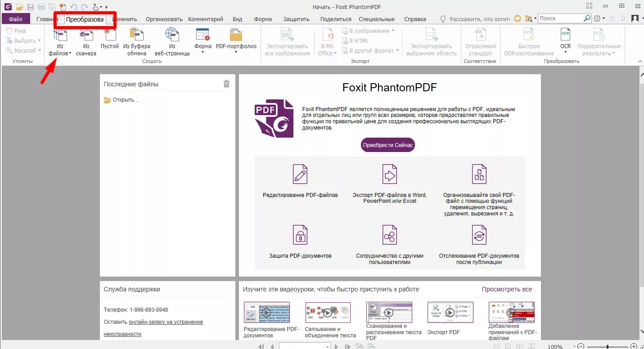Screen dimensions: 644x349
Task: Open the онлайн-заявку на устранение link
Action: pos(166,322)
